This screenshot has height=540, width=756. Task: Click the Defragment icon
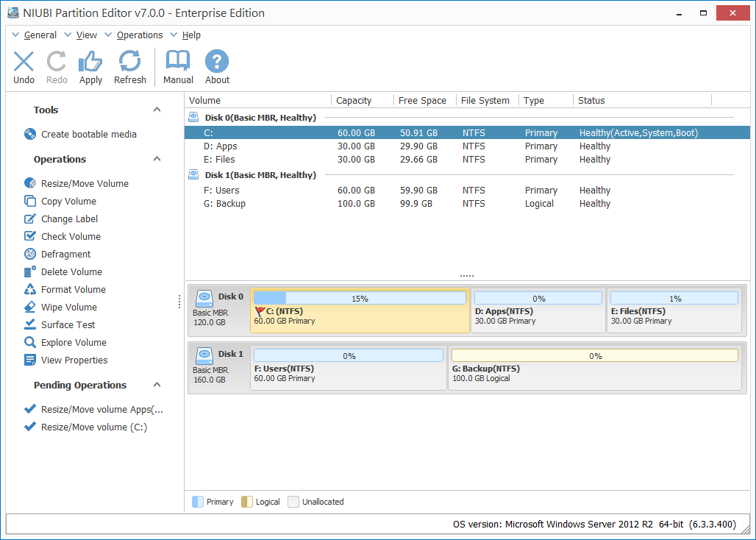30,254
